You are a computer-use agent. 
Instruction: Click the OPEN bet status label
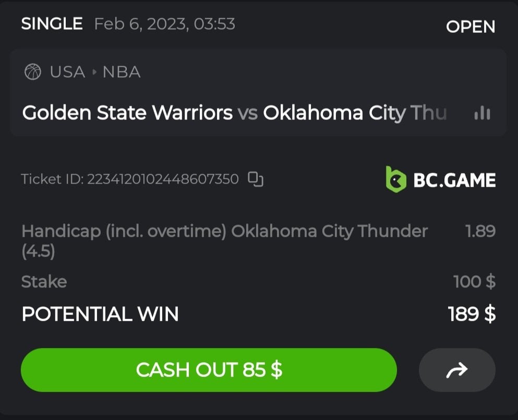pos(471,27)
